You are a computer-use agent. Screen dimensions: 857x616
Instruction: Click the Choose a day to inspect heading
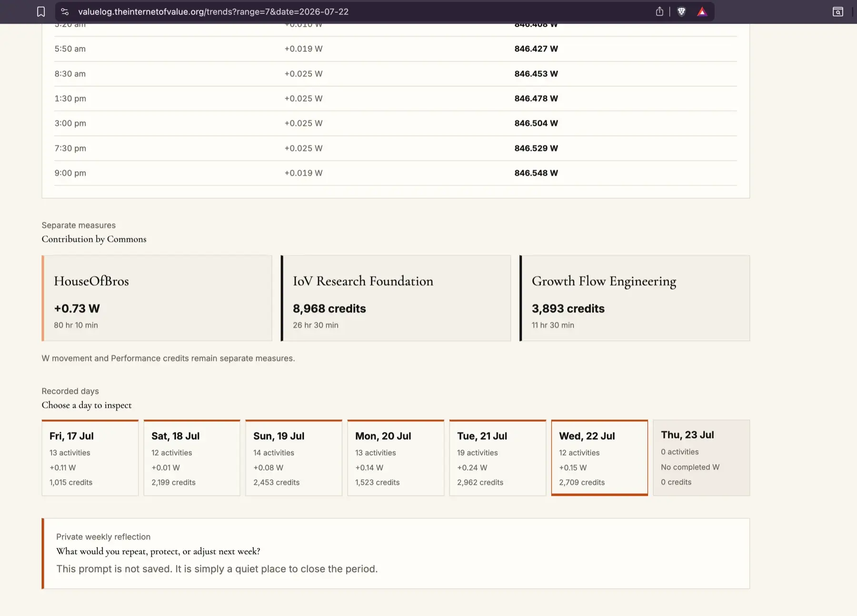tap(87, 405)
